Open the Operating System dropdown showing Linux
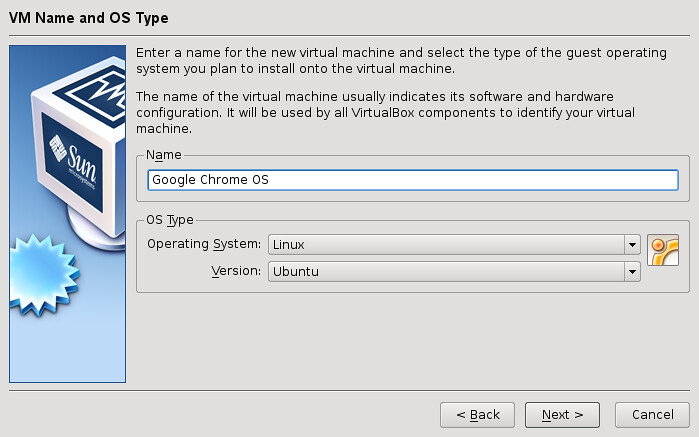The width and height of the screenshot is (699, 437). click(x=454, y=244)
